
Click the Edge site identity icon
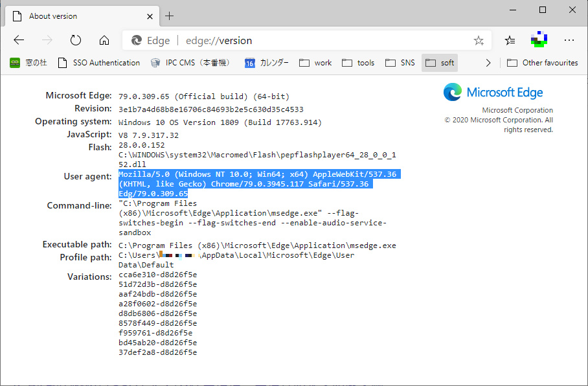pos(138,40)
